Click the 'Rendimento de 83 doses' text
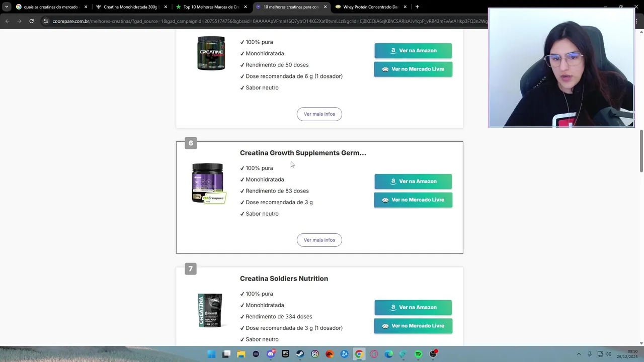 [277, 191]
